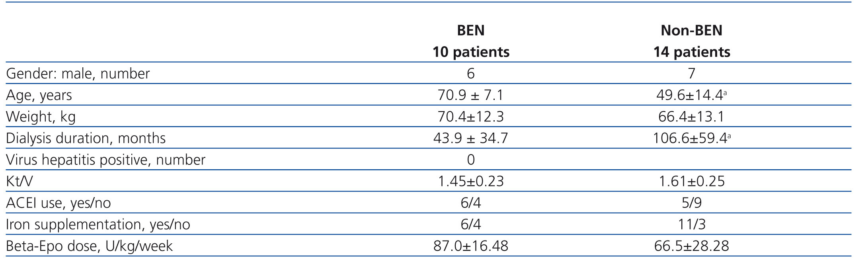Select the weight value 66.4±13.1
The height and width of the screenshot is (268, 868).
691,117
